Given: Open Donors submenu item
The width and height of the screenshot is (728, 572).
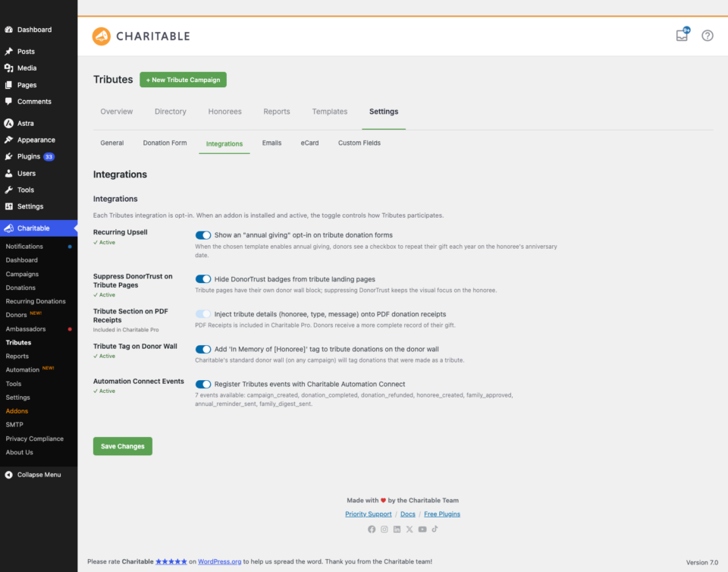Looking at the screenshot, I should (16, 315).
